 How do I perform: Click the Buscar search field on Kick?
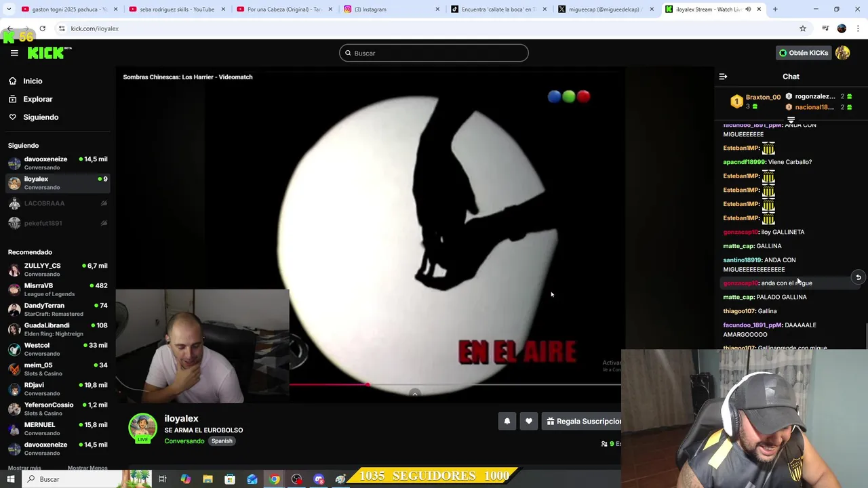click(x=434, y=53)
